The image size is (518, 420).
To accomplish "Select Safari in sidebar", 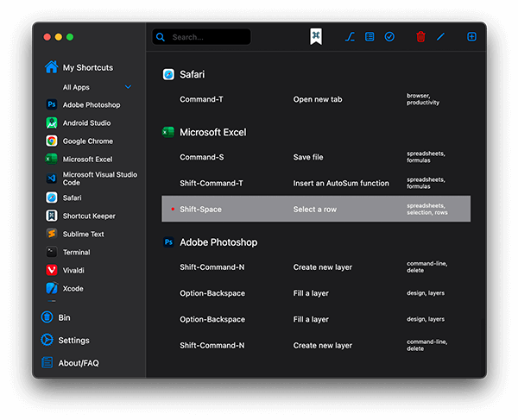I will [63, 197].
